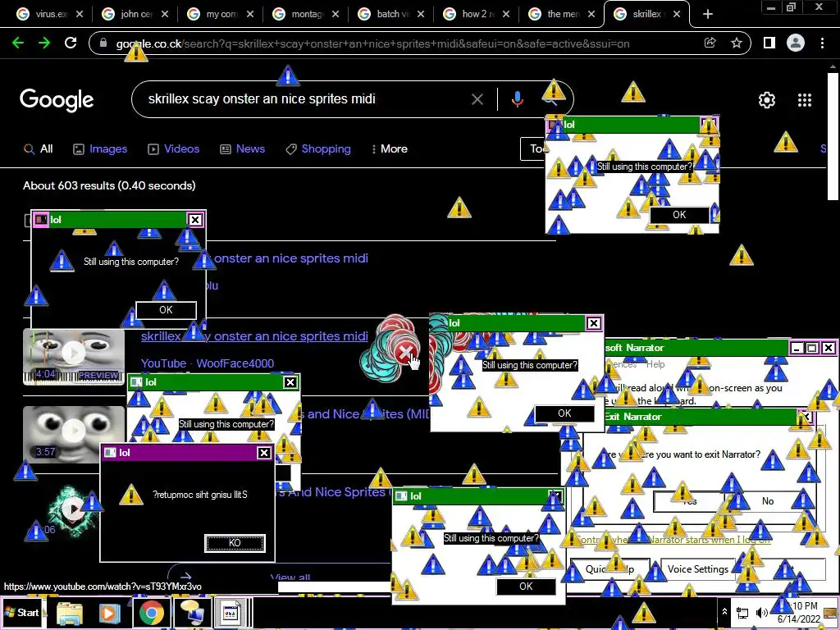Filter results by Videos
The image size is (840, 630).
(x=174, y=149)
